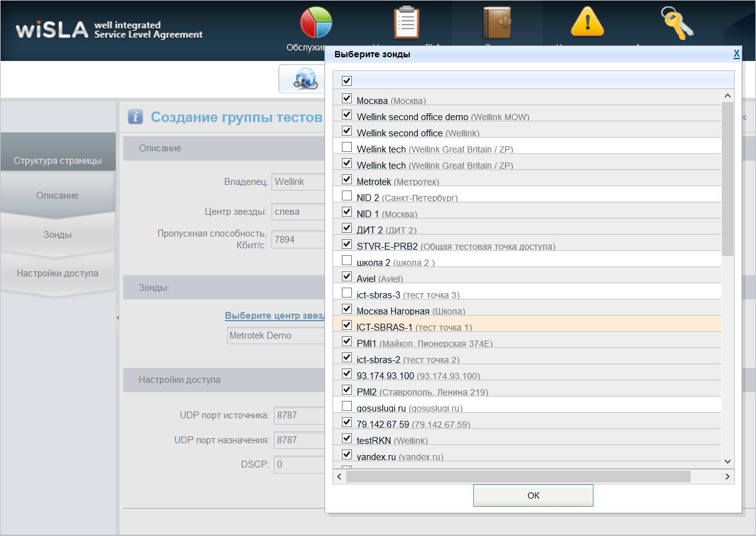Viewport: 756px width, 536px height.
Task: Uncheck the NID 1 (Москва) probe
Action: click(347, 212)
